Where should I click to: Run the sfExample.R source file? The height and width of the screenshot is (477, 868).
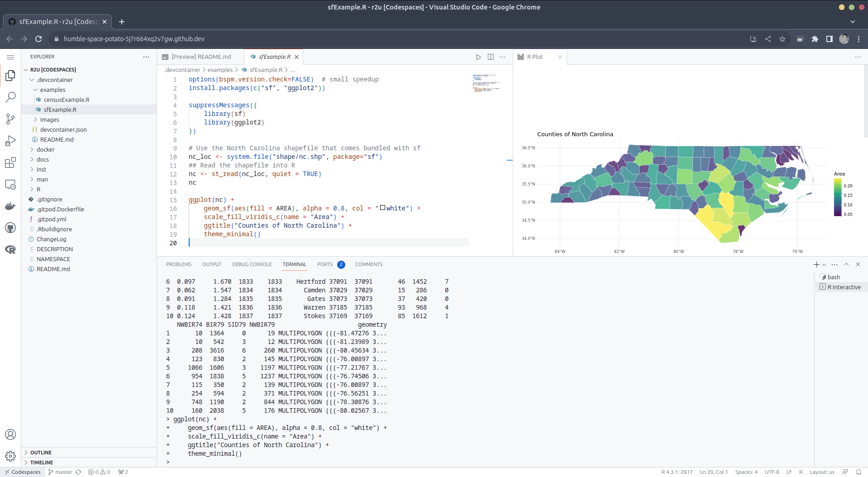pyautogui.click(x=478, y=57)
